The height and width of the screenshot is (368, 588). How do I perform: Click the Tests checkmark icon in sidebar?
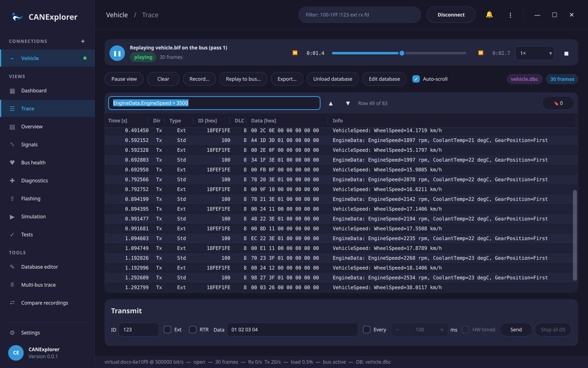pyautogui.click(x=12, y=235)
